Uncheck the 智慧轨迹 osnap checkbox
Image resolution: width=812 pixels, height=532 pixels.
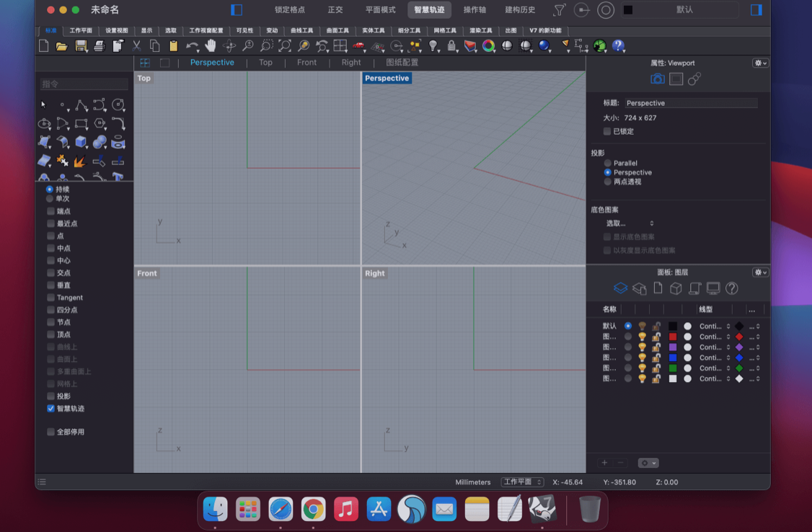point(50,409)
